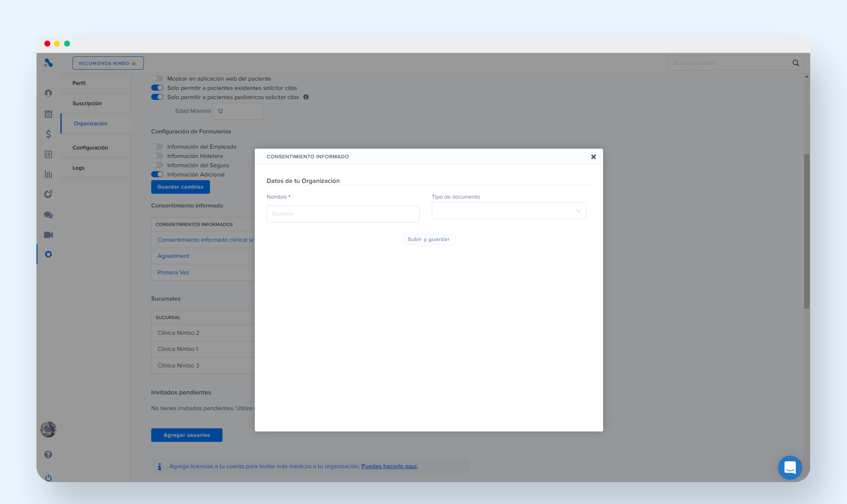847x504 pixels.
Task: Enable the Información del Empleado toggle
Action: 157,147
